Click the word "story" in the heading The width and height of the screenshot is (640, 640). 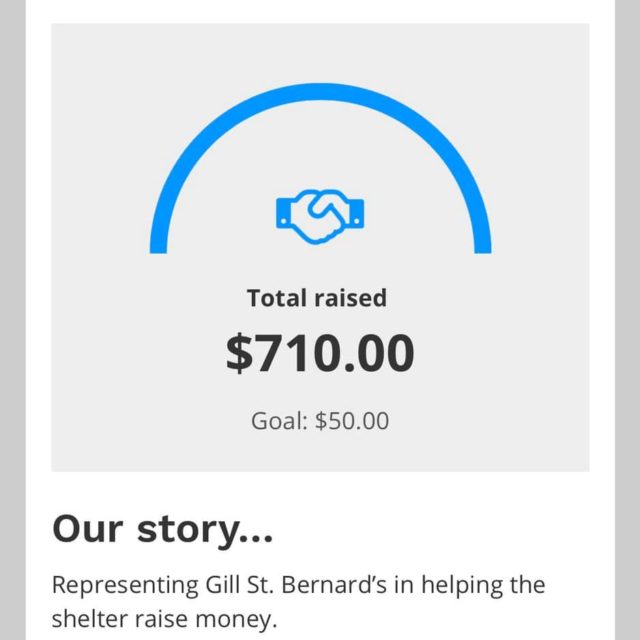coord(188,528)
